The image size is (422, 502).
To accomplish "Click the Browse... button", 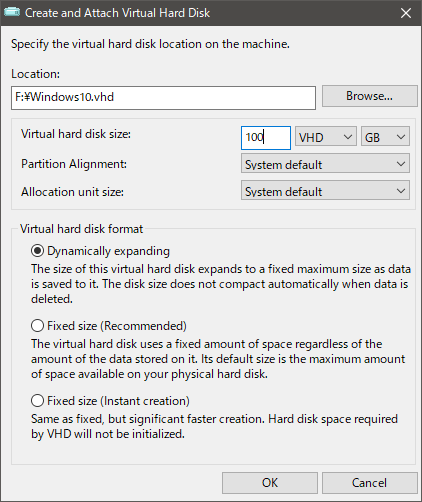I will click(370, 96).
